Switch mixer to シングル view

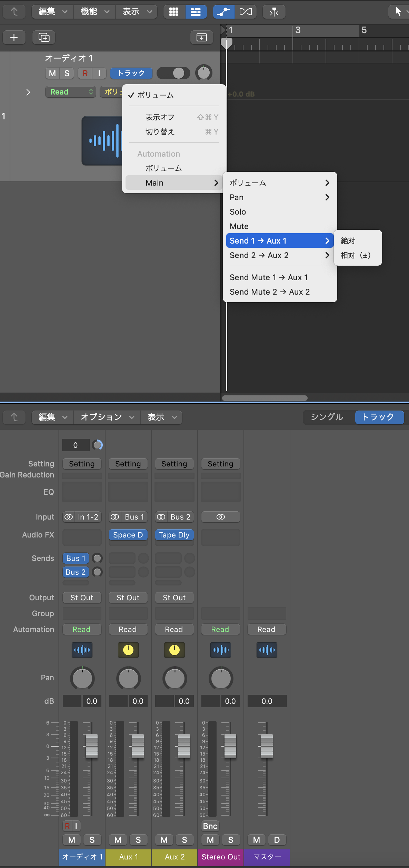[x=327, y=417]
